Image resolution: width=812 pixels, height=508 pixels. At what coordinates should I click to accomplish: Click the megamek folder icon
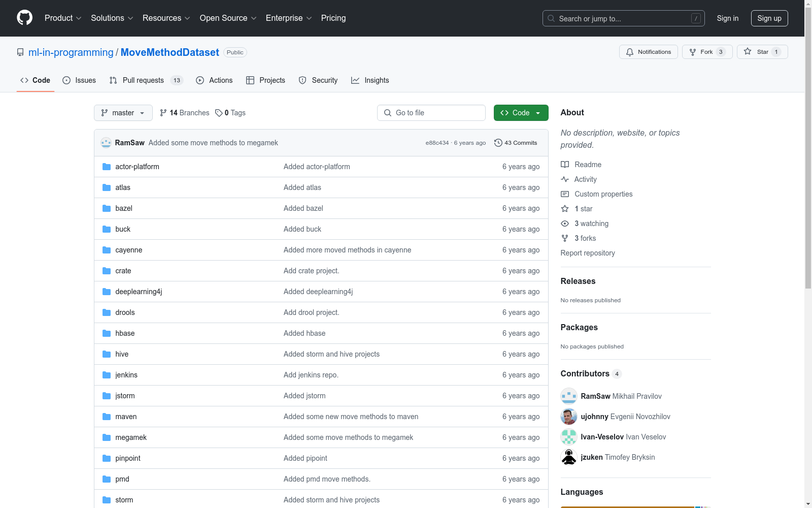[107, 437]
